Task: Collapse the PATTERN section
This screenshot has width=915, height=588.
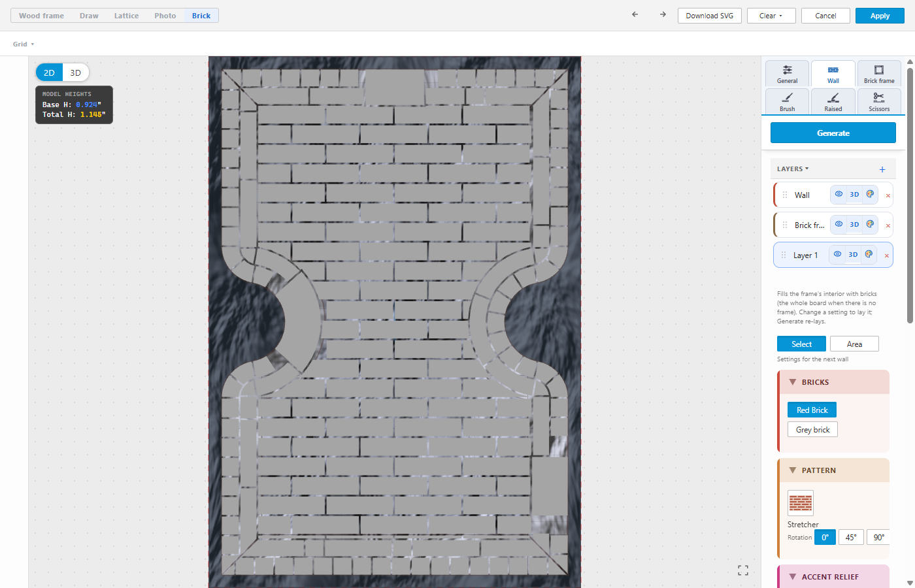Action: (793, 470)
